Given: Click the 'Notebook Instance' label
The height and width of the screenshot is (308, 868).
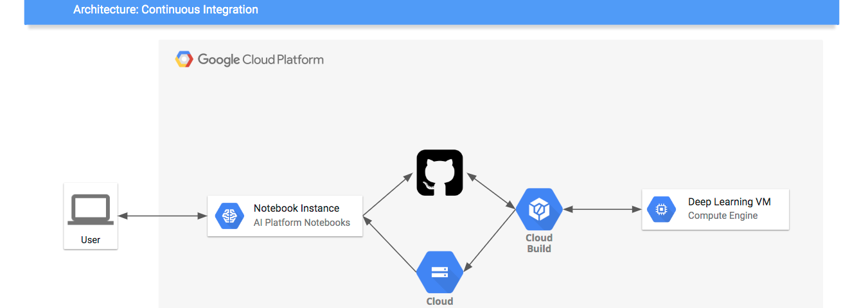Looking at the screenshot, I should (x=296, y=209).
